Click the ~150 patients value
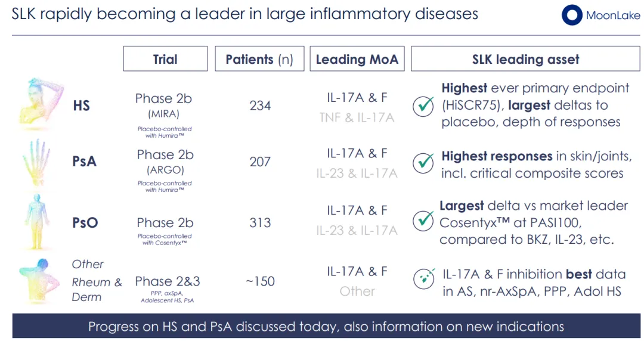 pos(260,281)
